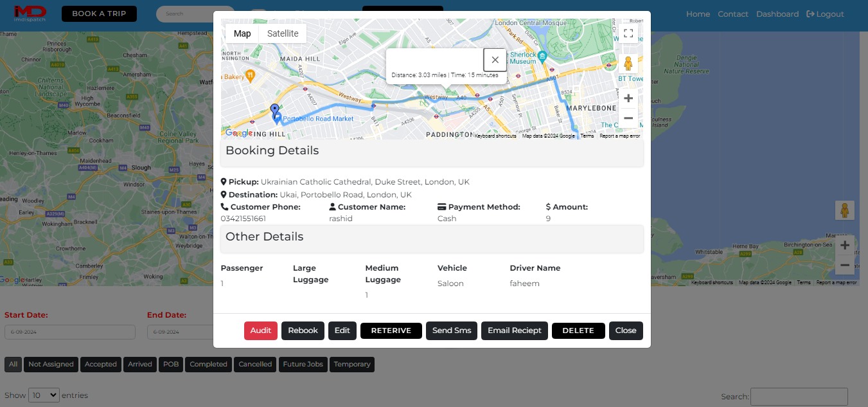Filter jobs by Accepted
This screenshot has height=407, width=868.
click(x=101, y=364)
